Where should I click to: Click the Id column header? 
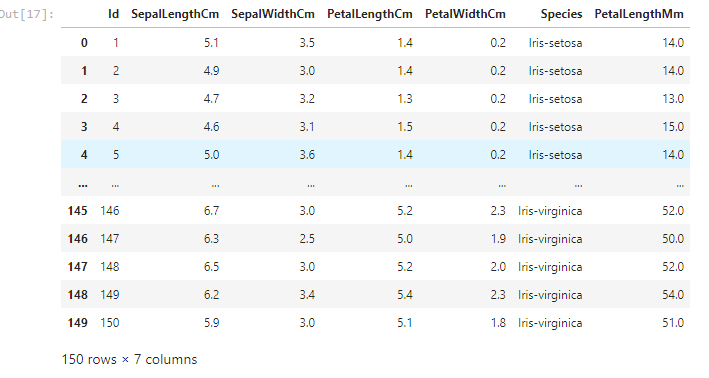113,14
